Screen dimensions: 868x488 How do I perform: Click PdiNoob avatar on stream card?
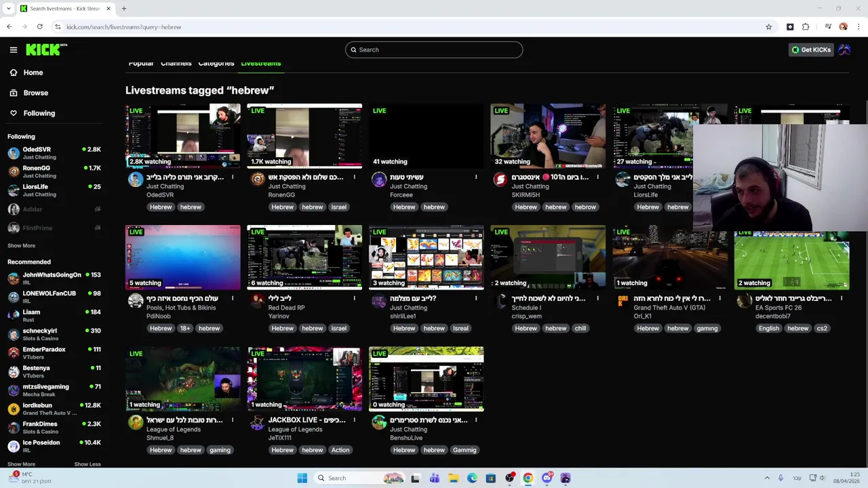tap(136, 300)
